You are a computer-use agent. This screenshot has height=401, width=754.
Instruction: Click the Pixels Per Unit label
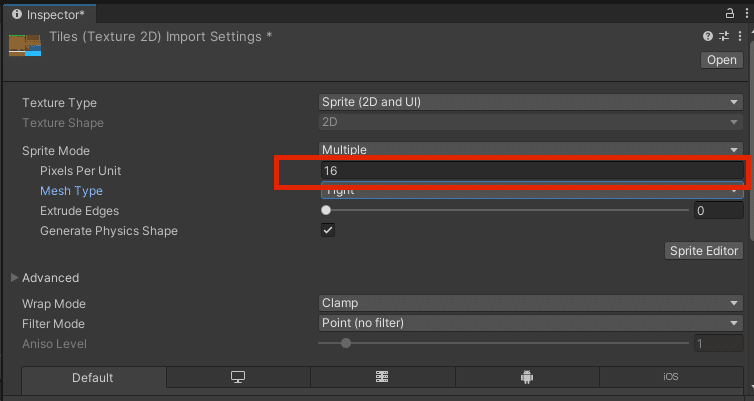tap(80, 171)
